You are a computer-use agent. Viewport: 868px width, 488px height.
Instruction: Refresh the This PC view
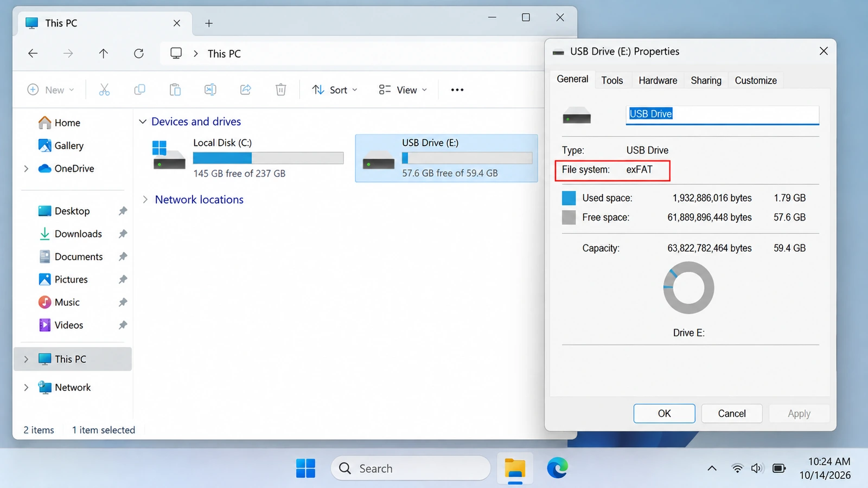click(139, 53)
